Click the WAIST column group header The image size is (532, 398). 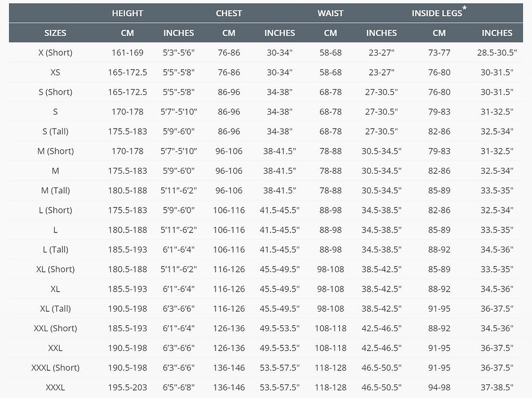(330, 13)
